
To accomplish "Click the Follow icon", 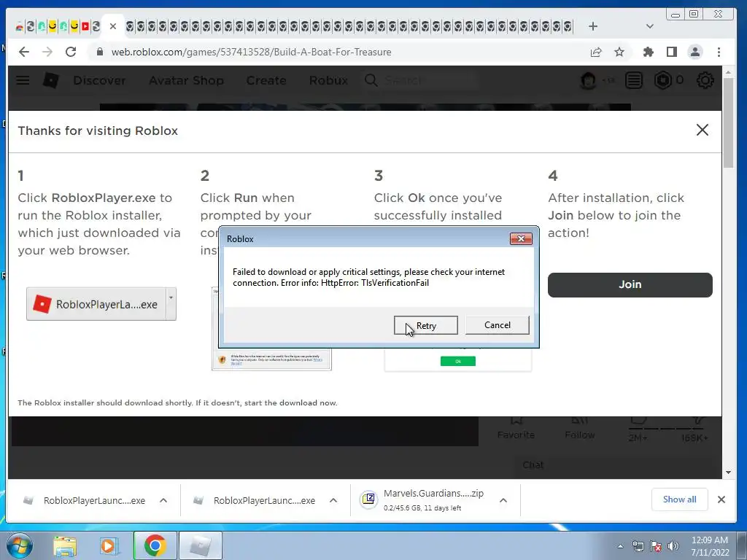I will [580, 421].
